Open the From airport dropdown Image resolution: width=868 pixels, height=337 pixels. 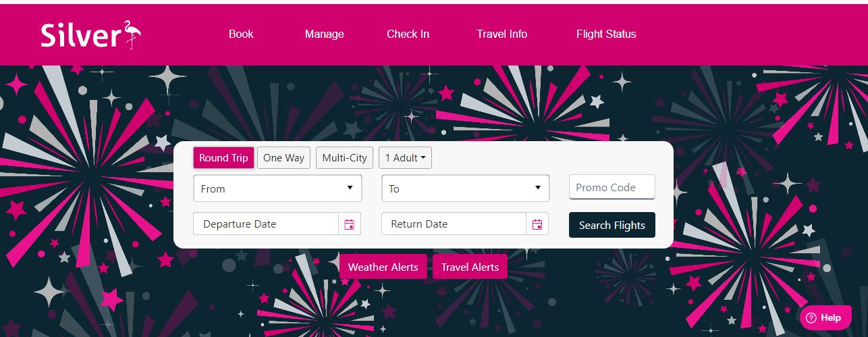(x=277, y=188)
